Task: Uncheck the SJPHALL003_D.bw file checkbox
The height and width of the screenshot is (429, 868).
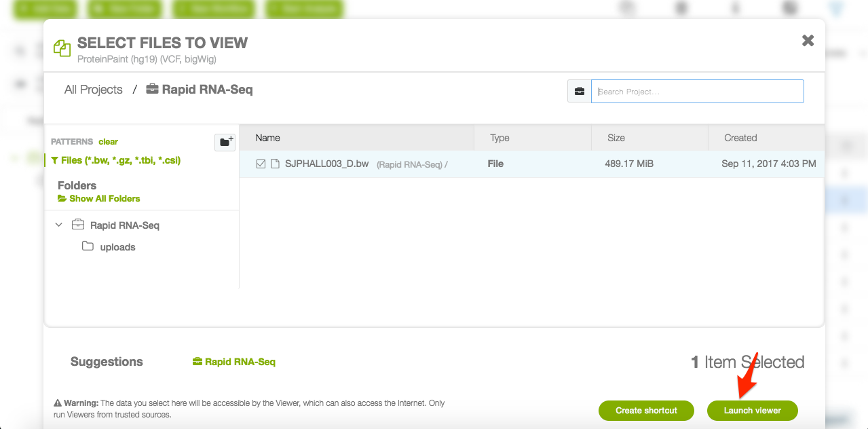Action: [x=261, y=164]
